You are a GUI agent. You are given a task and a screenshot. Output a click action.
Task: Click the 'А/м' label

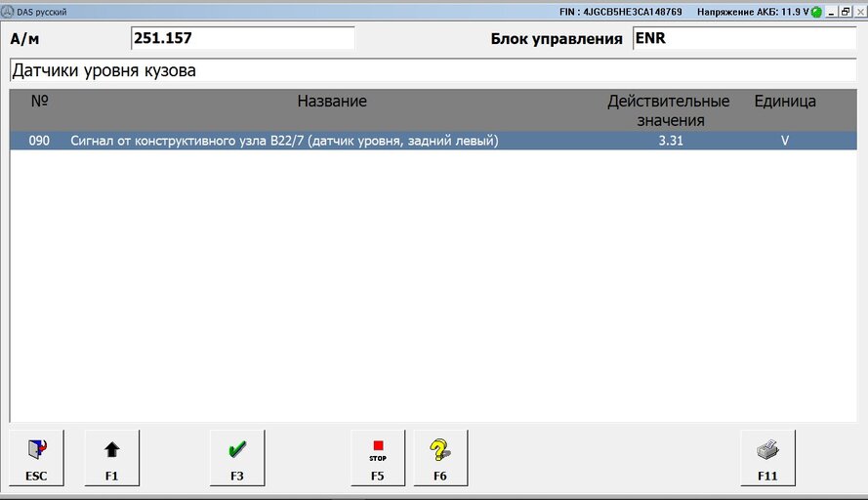[24, 39]
